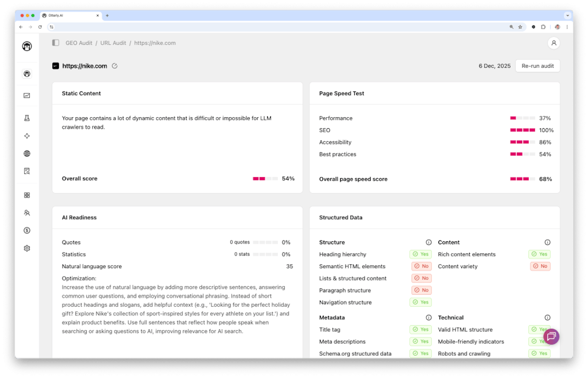Click the Metadata info icon
588x378 pixels.
[x=429, y=318]
